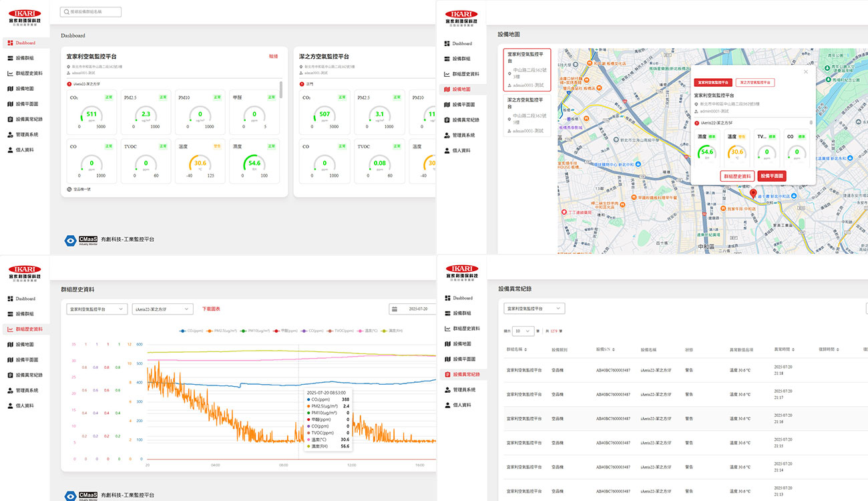Select the outlined 潔之方空氣監控平台 tab in map popup
The image size is (868, 501).
point(755,83)
